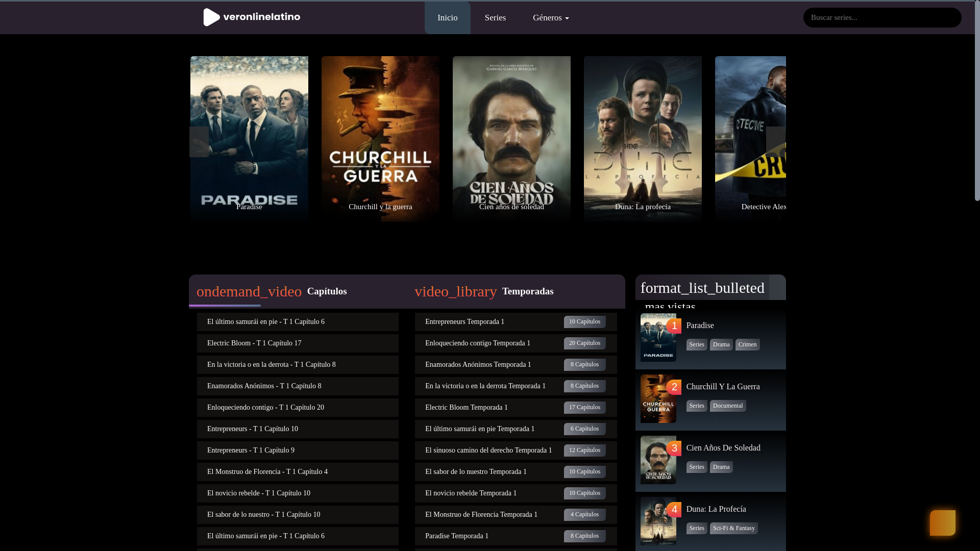Open El último samurái en pie Temporada 1
The height and width of the screenshot is (551, 980).
point(516,429)
